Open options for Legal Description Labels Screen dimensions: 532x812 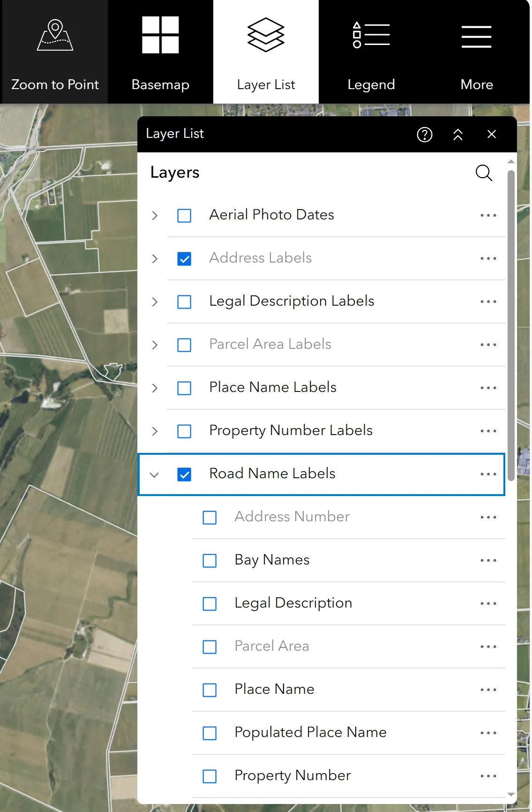click(x=488, y=301)
